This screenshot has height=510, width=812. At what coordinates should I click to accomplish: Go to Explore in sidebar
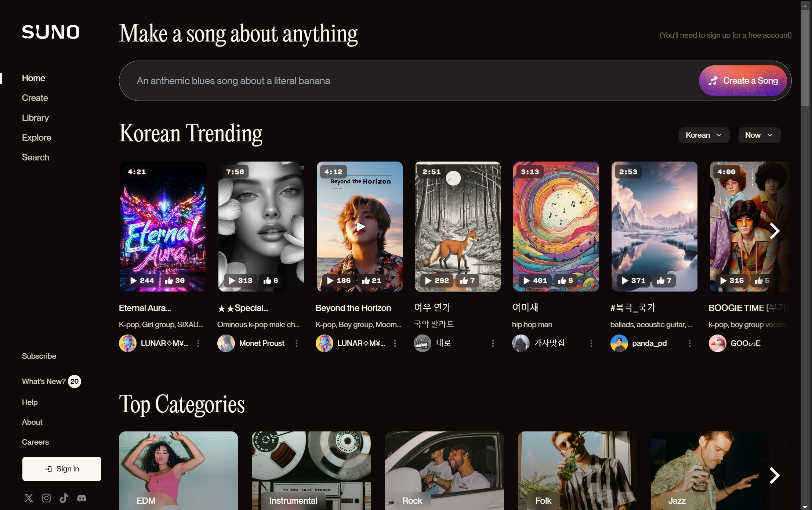pos(36,138)
